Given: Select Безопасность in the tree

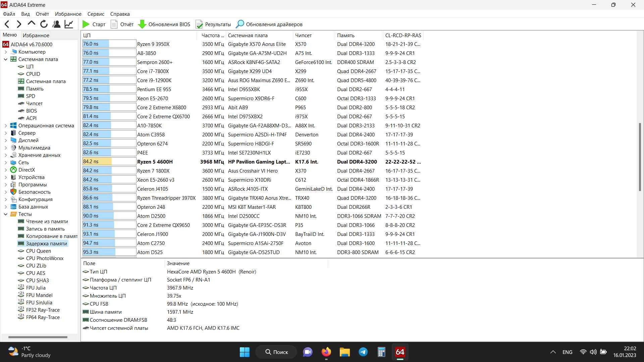Looking at the screenshot, I should (31, 192).
